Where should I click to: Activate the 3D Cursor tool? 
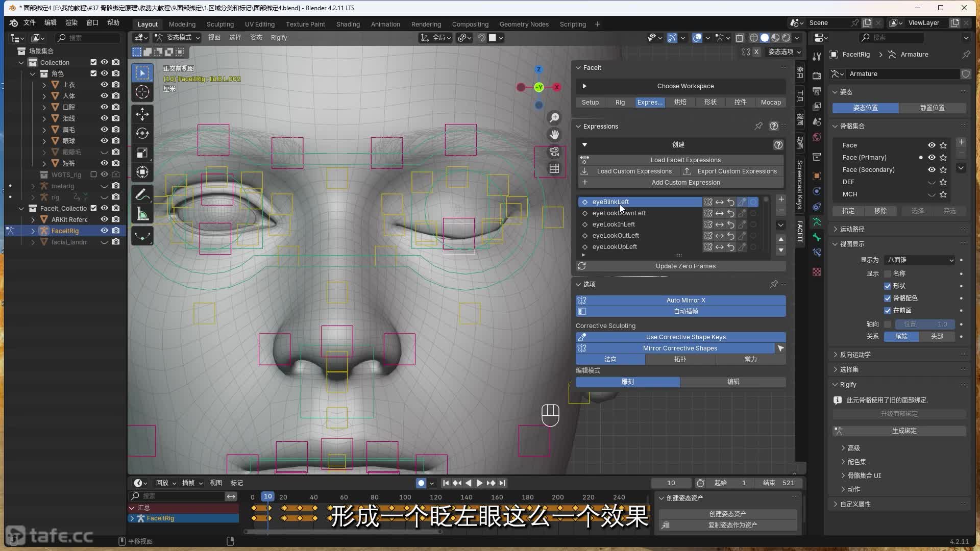pos(142,92)
